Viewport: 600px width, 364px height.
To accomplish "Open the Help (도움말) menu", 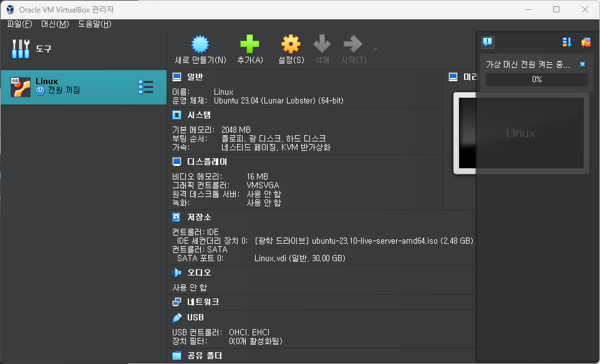I will (95, 24).
